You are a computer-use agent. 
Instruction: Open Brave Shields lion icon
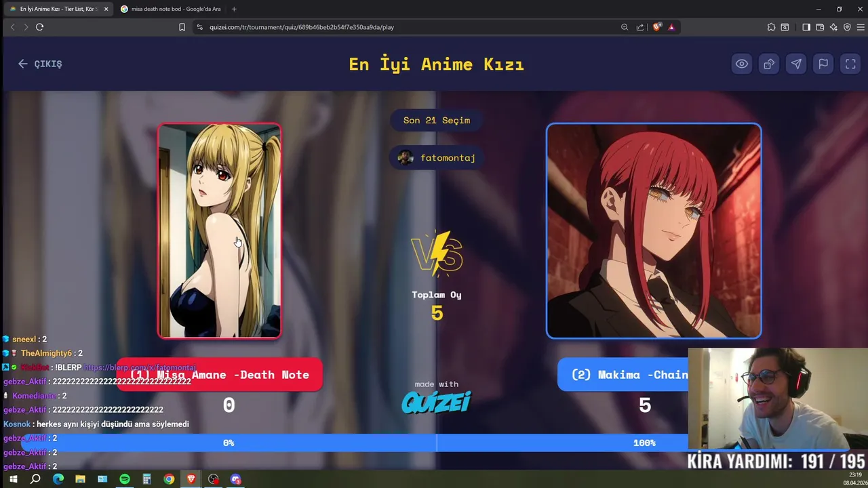click(x=656, y=27)
